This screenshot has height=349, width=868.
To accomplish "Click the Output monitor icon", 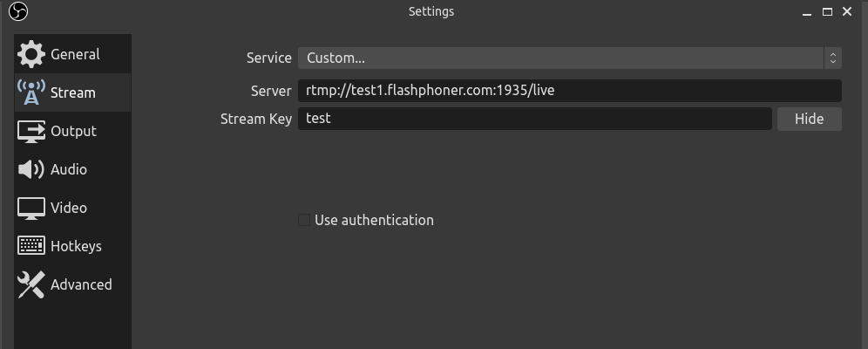I will (x=31, y=131).
